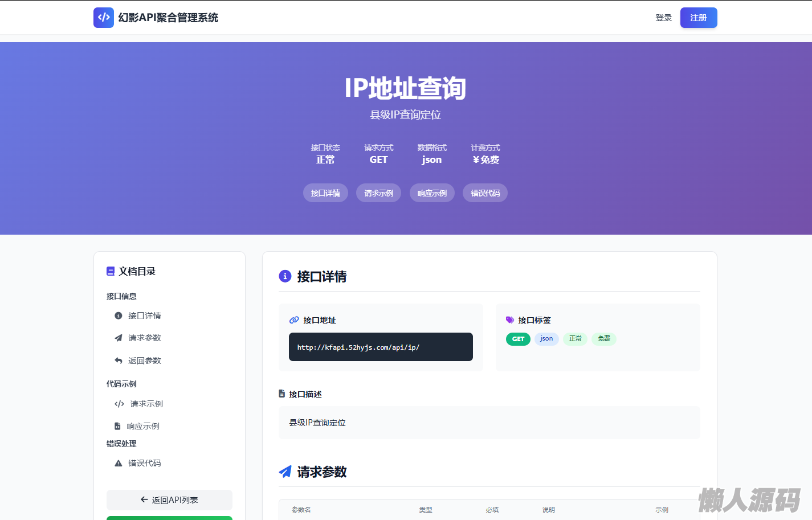
Task: Click the GET value under 请求方式
Action: (x=379, y=160)
